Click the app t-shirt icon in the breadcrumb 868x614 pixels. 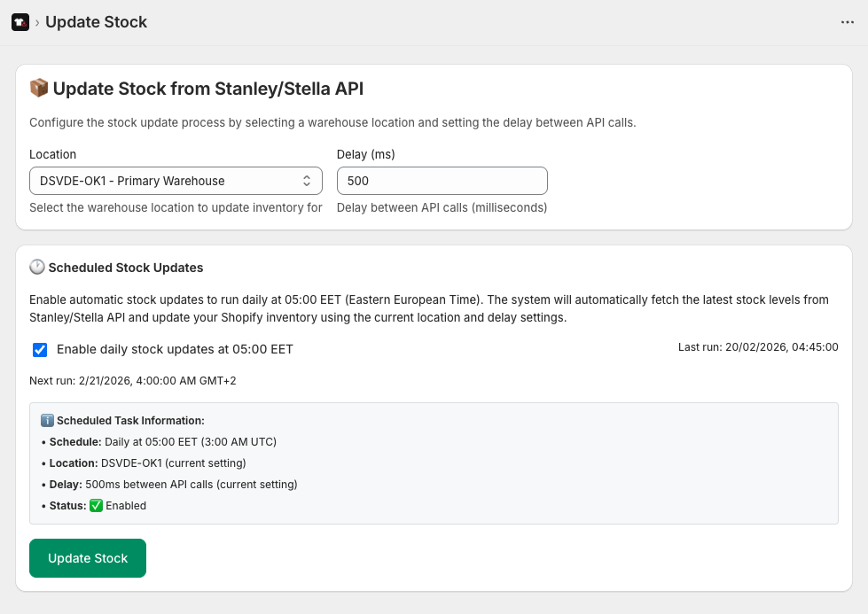[x=20, y=22]
